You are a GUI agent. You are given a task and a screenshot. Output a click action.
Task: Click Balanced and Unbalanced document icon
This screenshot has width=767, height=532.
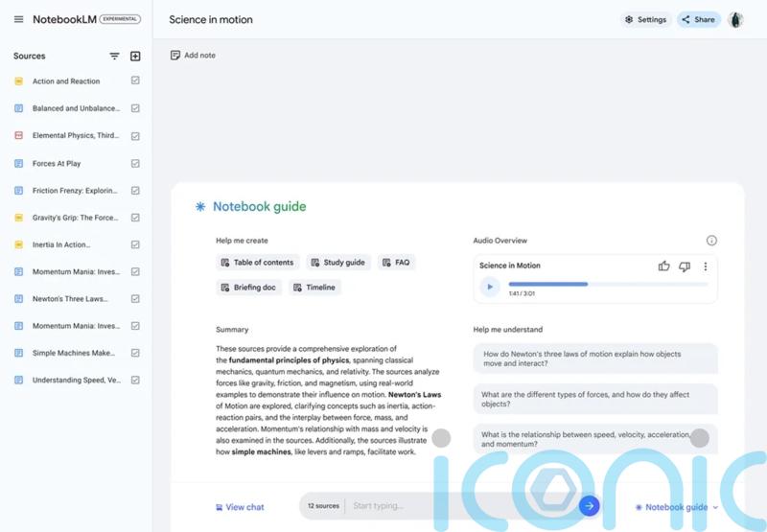[x=18, y=108]
